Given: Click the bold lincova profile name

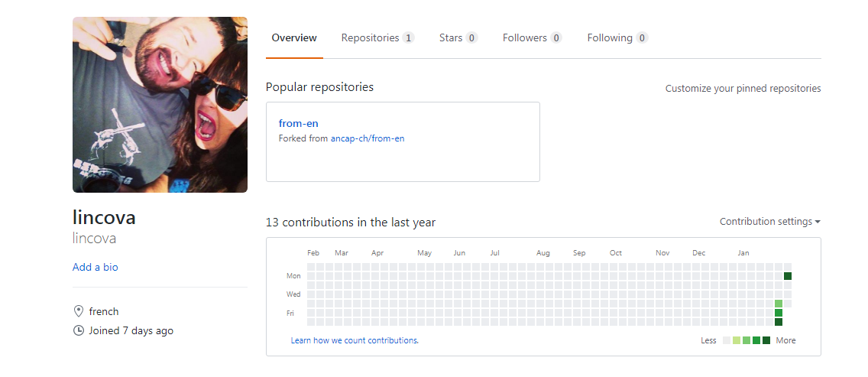Looking at the screenshot, I should pos(104,217).
